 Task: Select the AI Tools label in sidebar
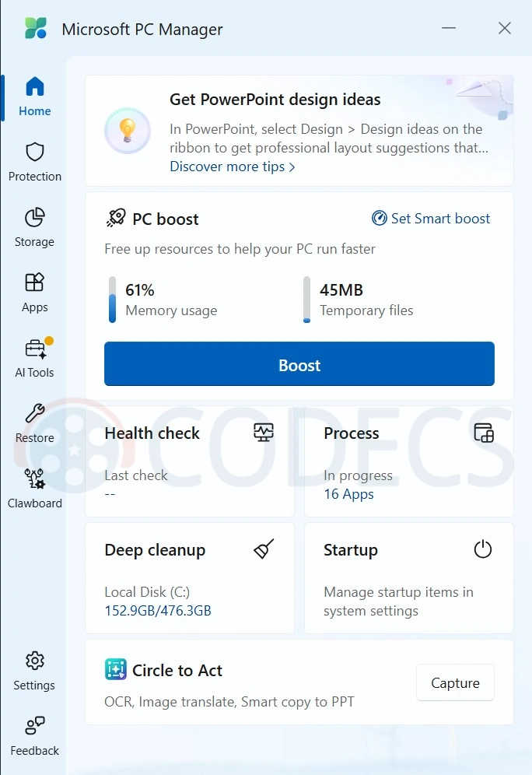click(34, 373)
